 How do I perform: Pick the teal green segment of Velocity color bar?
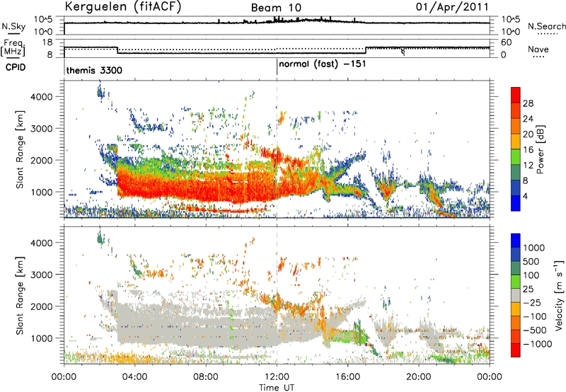point(516,268)
